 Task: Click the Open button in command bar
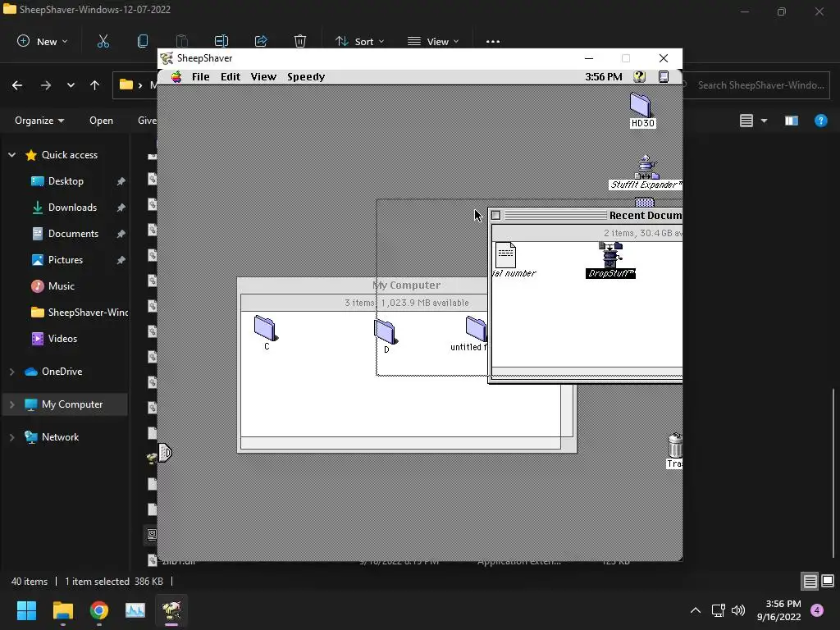(101, 121)
